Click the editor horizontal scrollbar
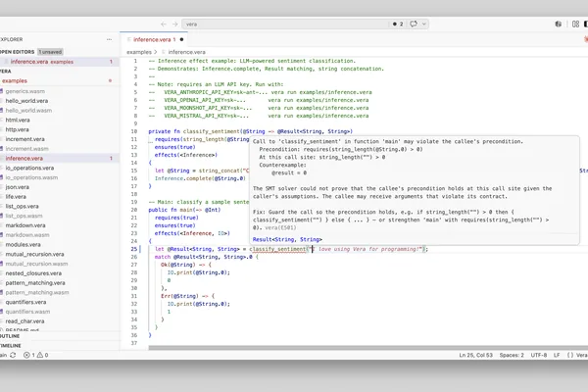The width and height of the screenshot is (588, 392). (367, 348)
